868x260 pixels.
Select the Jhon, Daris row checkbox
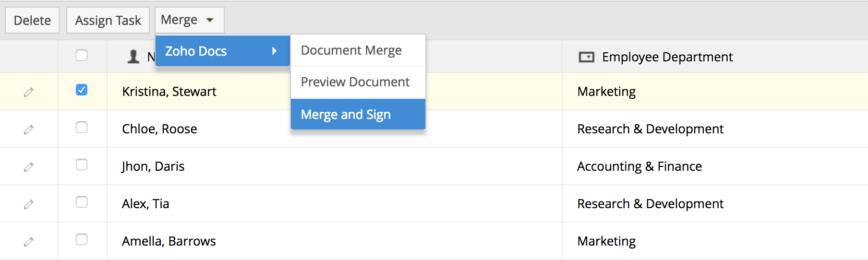(x=82, y=165)
